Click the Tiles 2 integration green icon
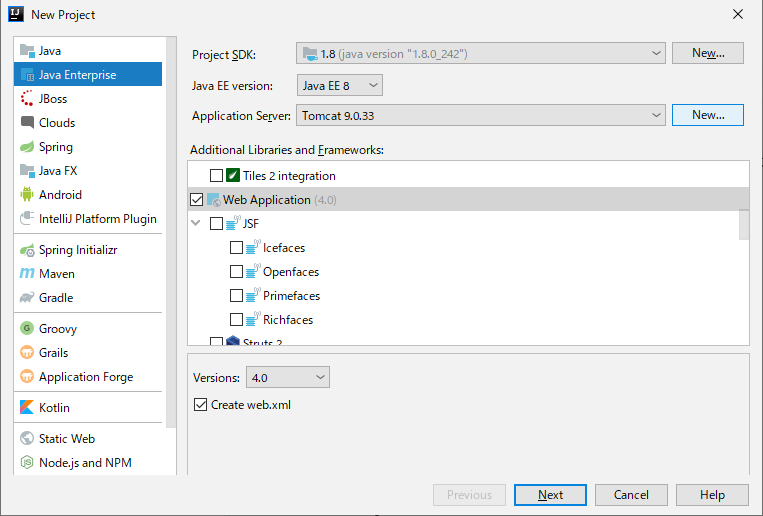 (x=233, y=175)
